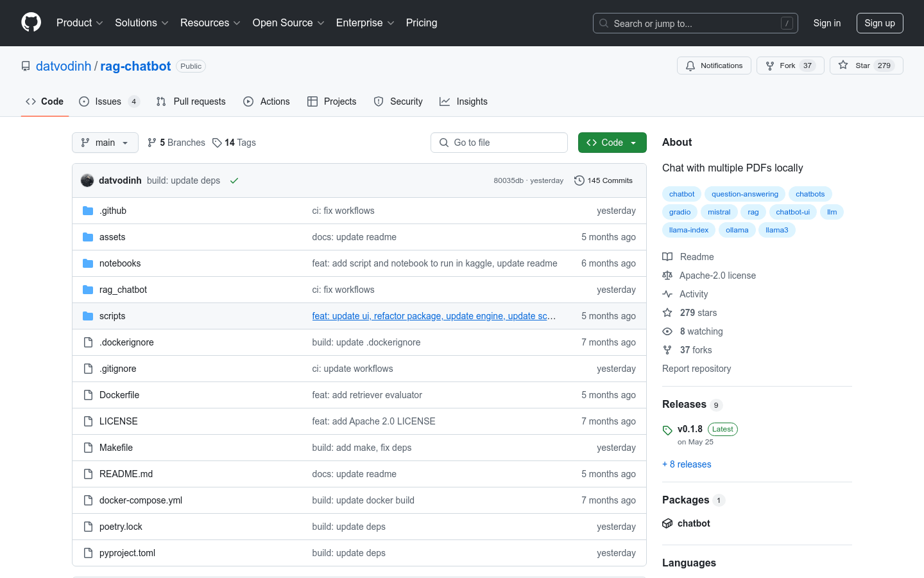This screenshot has width=924, height=578.
Task: Open the .github folder icon
Action: click(x=88, y=211)
